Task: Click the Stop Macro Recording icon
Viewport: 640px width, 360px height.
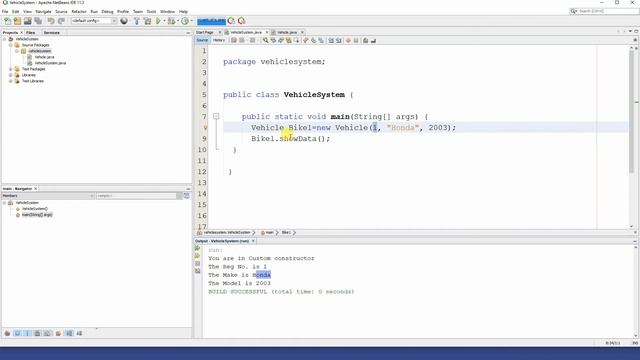Action: (356, 40)
